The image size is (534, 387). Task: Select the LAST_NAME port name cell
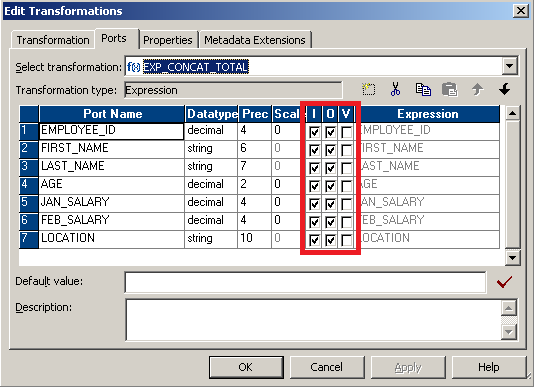click(x=112, y=167)
